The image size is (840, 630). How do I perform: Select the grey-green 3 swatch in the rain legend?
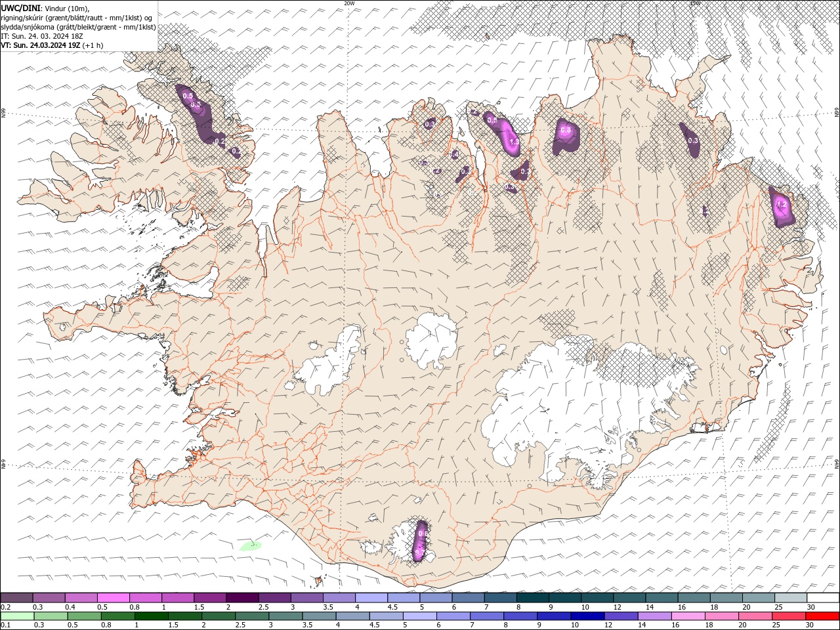(285, 616)
